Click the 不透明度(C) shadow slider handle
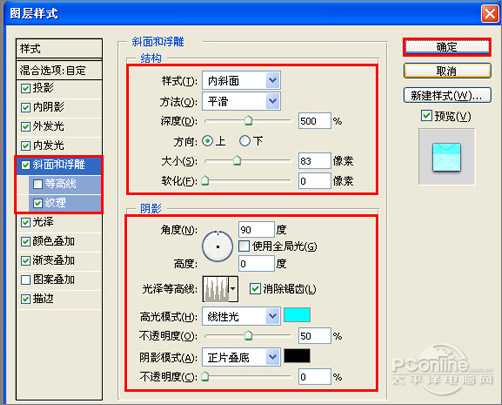This screenshot has width=502, height=405. (x=205, y=377)
